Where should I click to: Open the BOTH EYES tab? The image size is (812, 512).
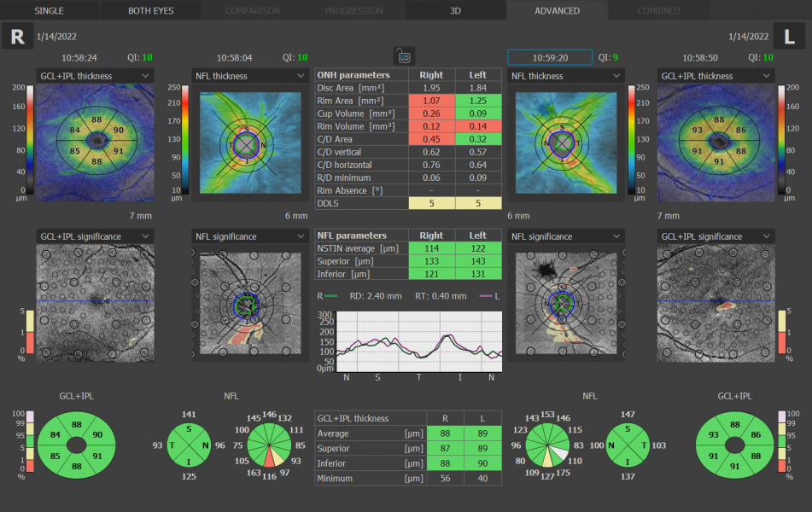150,10
